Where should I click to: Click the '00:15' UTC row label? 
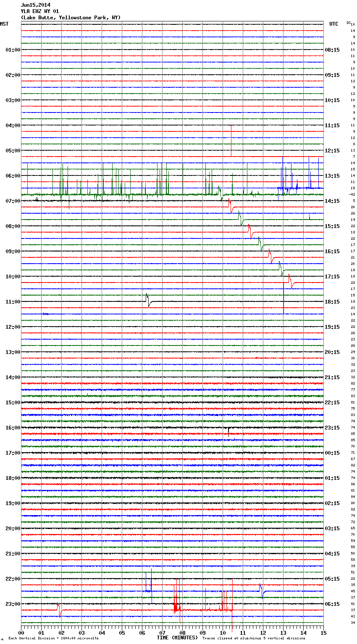[x=332, y=453]
